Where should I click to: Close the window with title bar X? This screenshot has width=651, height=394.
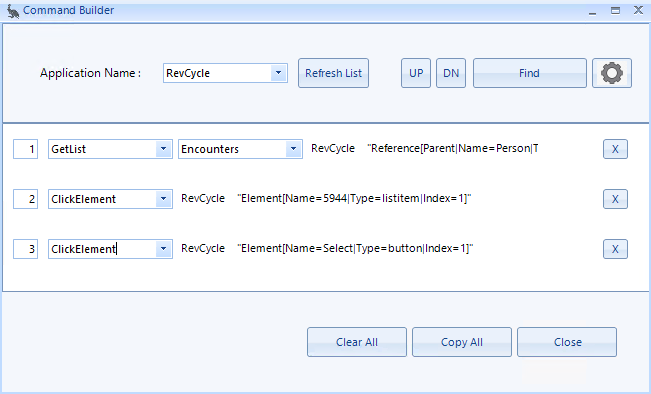tap(639, 10)
